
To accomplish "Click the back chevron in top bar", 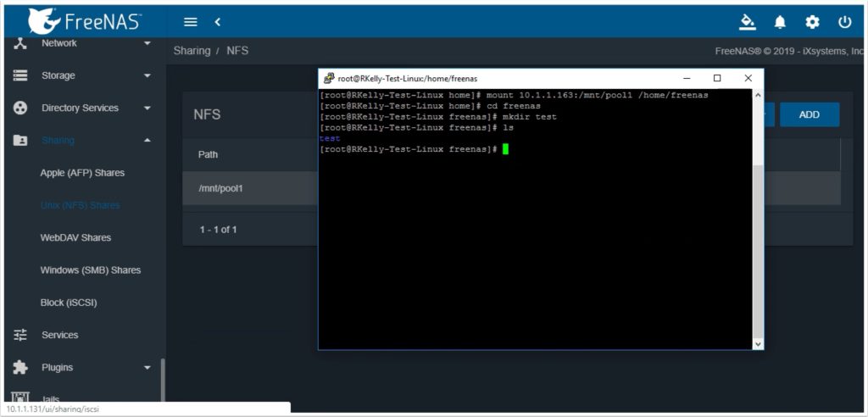I will [217, 21].
